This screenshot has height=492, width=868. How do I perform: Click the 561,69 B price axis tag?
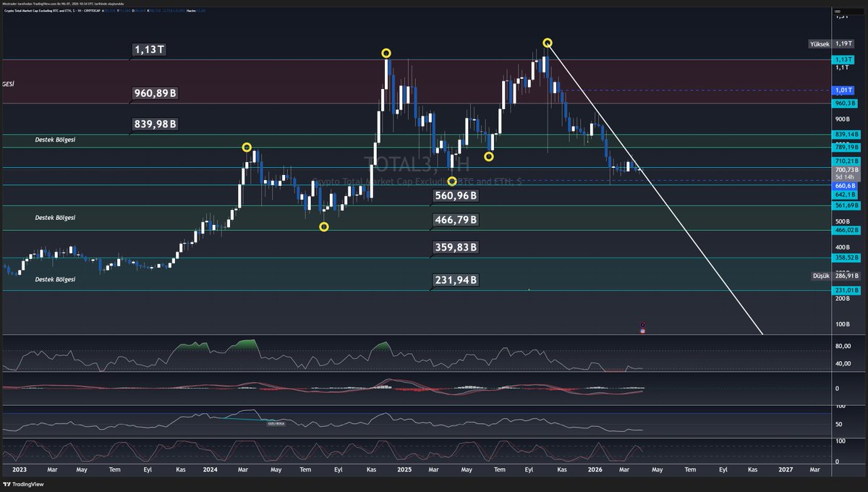click(x=846, y=206)
